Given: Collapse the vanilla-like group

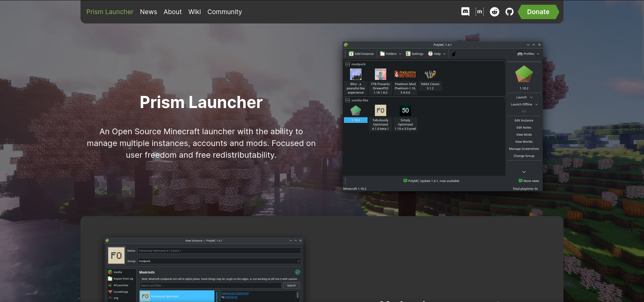Looking at the screenshot, I should [348, 100].
